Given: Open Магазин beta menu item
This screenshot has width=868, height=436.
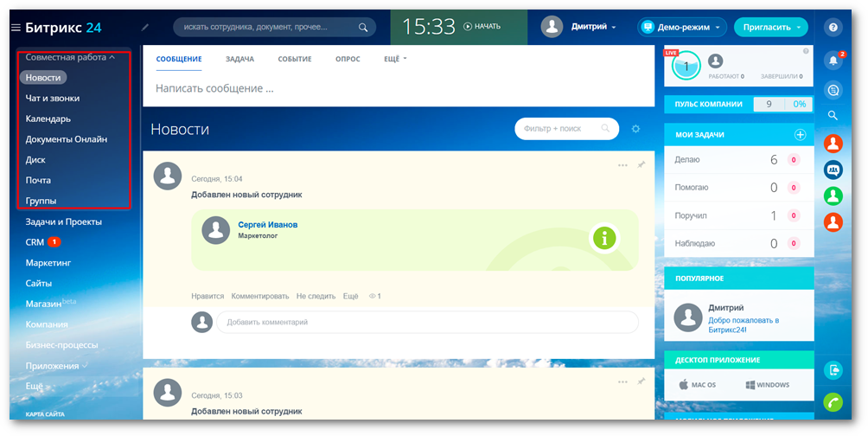Looking at the screenshot, I should [x=51, y=303].
